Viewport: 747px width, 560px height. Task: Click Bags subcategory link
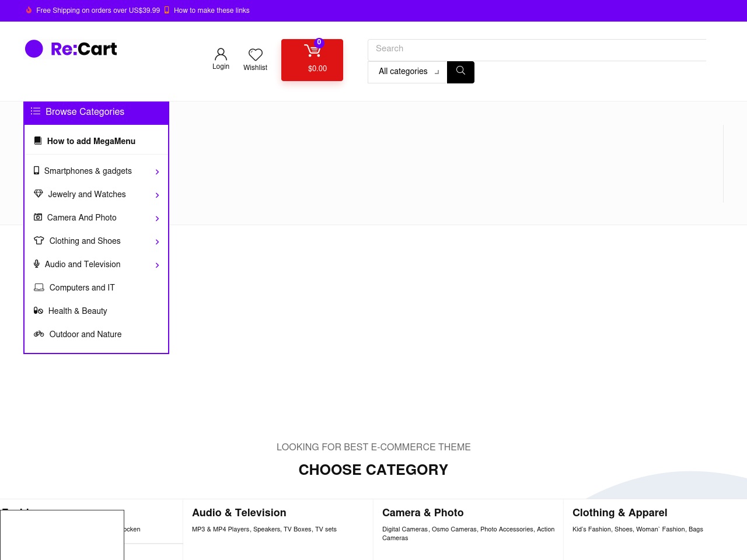[x=696, y=529]
